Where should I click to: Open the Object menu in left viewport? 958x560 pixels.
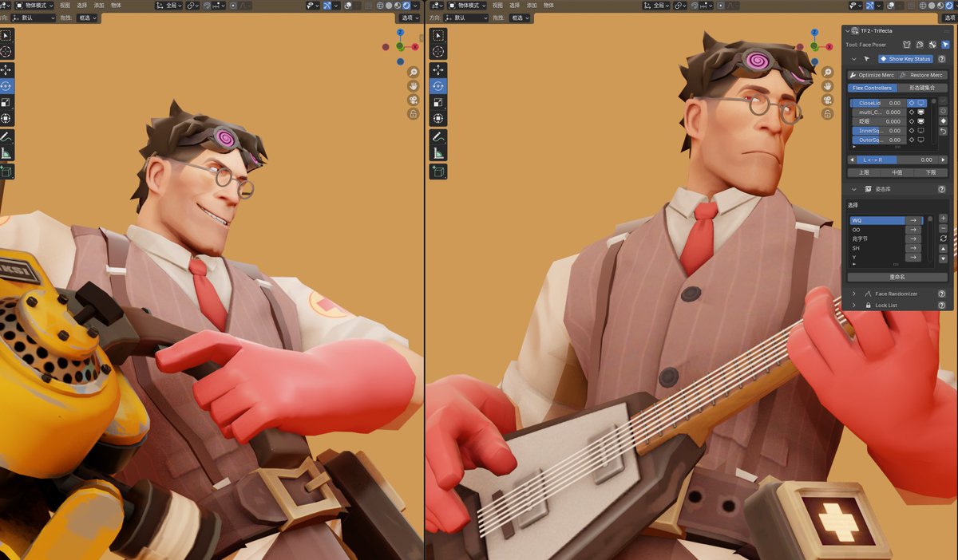pyautogui.click(x=117, y=5)
